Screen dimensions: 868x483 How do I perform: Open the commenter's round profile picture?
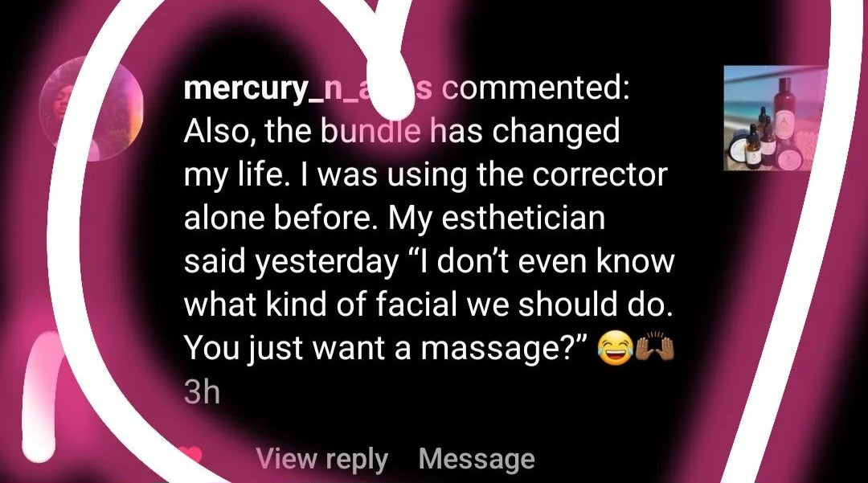92,108
